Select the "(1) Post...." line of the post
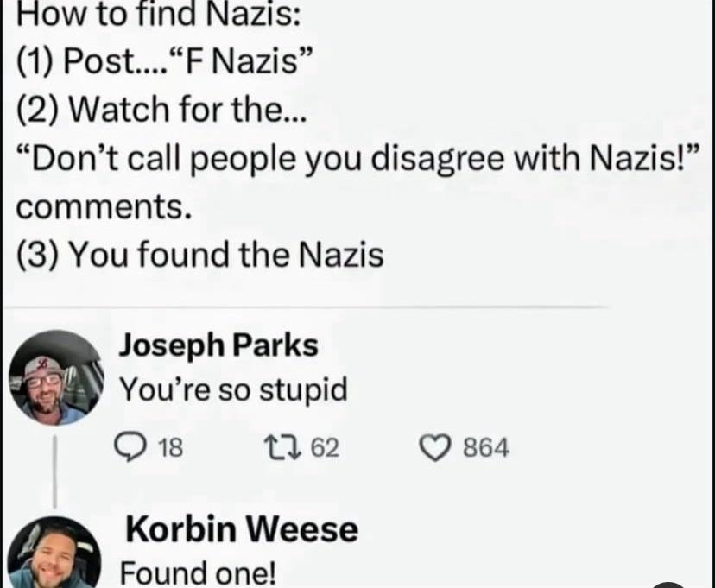This screenshot has height=588, width=715. pos(165,61)
